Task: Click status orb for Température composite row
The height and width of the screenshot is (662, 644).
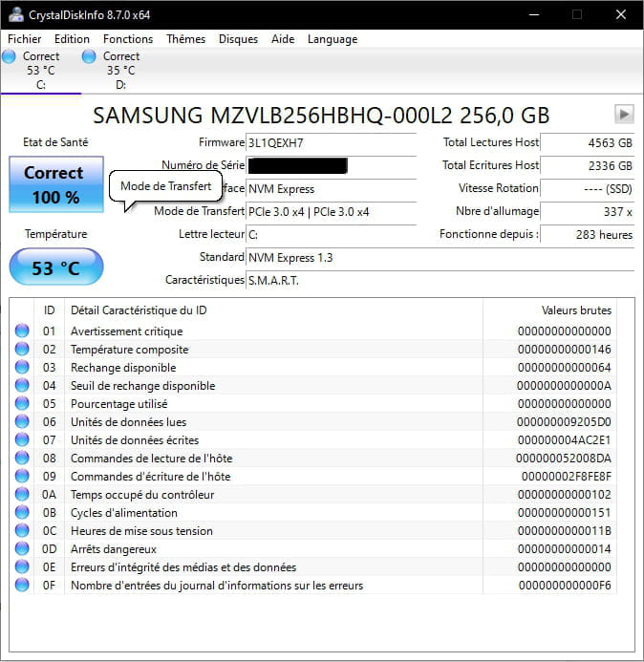Action: pyautogui.click(x=22, y=349)
